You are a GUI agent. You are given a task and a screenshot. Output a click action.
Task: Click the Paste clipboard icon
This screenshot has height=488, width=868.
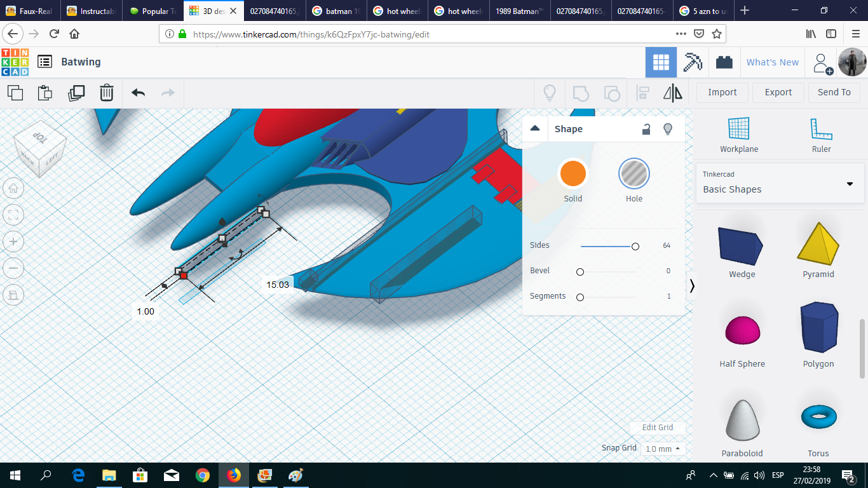(45, 93)
